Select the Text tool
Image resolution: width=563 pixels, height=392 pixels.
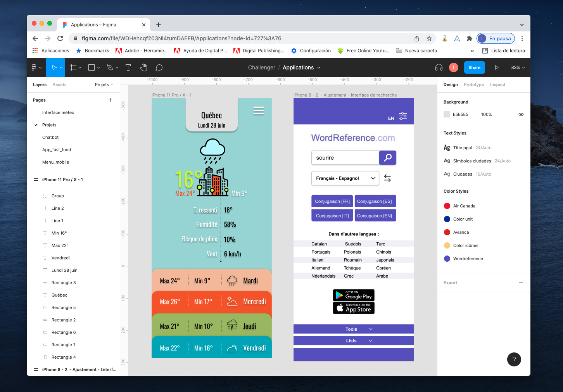pos(128,67)
